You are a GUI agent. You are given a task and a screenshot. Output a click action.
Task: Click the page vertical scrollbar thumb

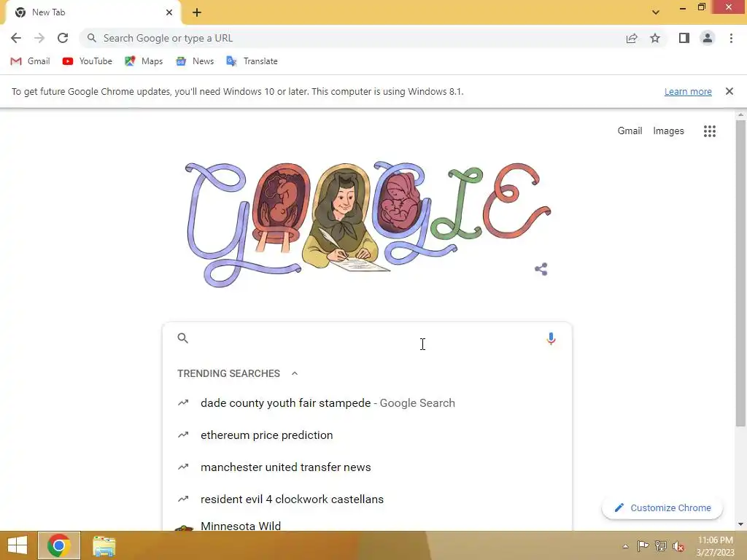[x=740, y=273]
